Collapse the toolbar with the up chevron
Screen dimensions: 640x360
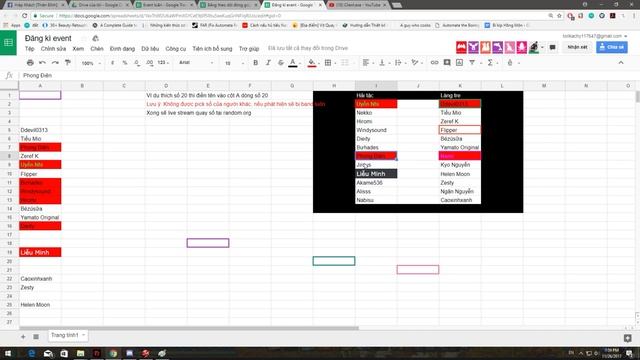coord(621,63)
